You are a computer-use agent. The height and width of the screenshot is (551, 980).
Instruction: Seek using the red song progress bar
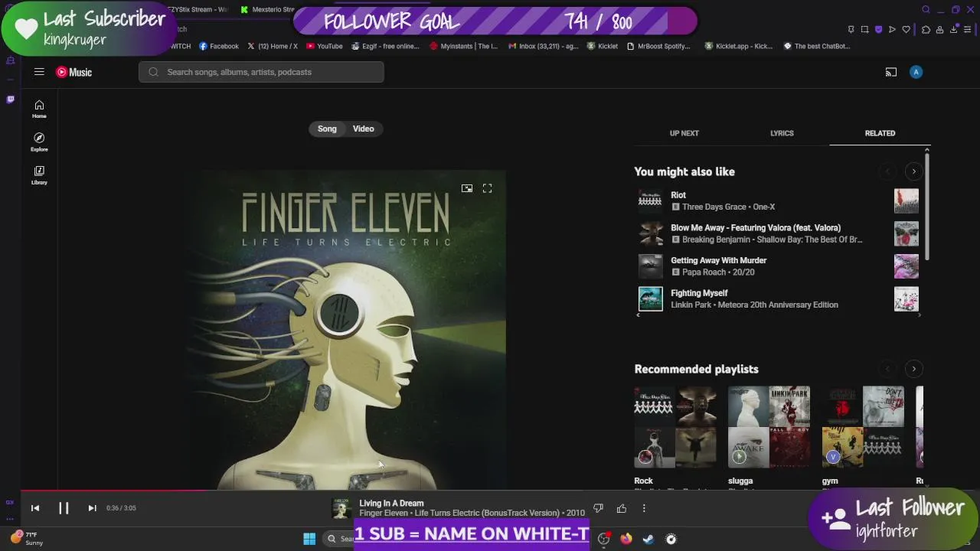[113, 491]
